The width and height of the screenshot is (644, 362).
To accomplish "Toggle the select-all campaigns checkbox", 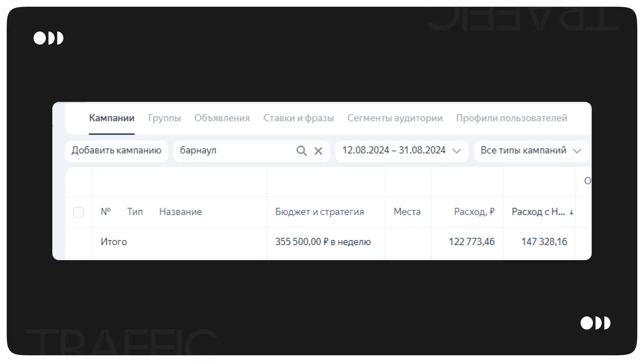I will (x=78, y=212).
